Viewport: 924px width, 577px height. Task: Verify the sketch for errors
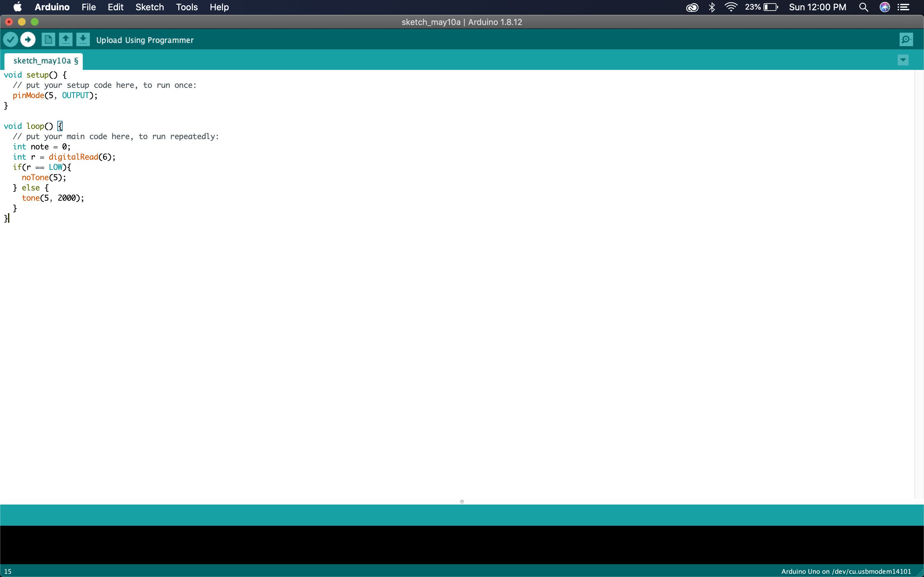11,39
